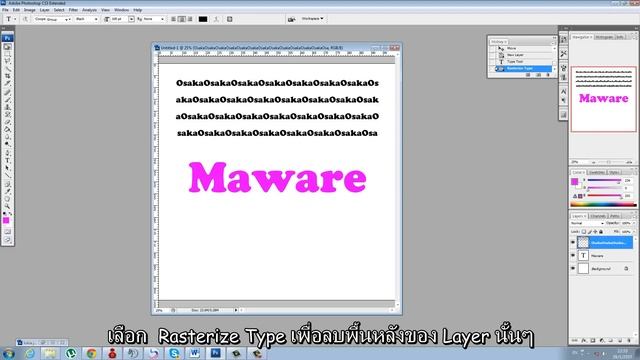
Task: Open the Layer menu
Action: pos(44,10)
